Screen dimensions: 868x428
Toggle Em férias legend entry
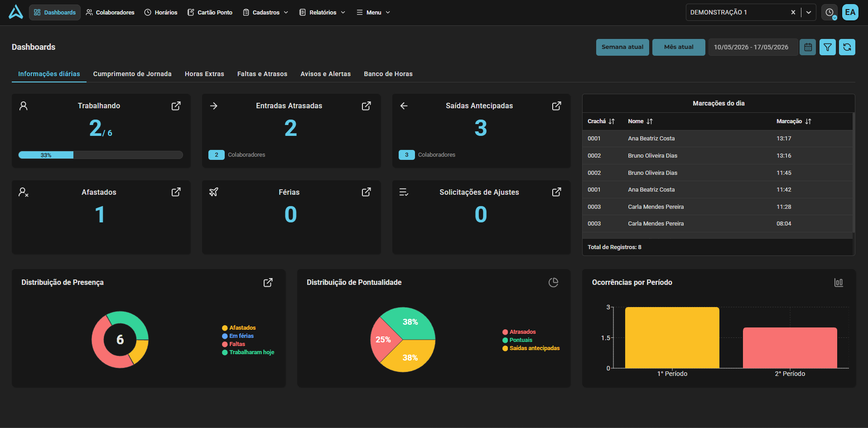click(x=238, y=336)
